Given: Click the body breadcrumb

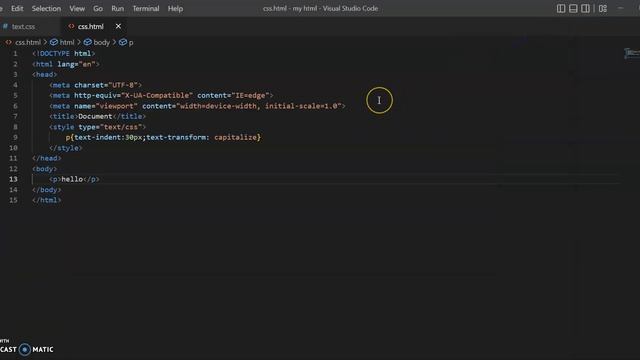Looking at the screenshot, I should pos(102,42).
